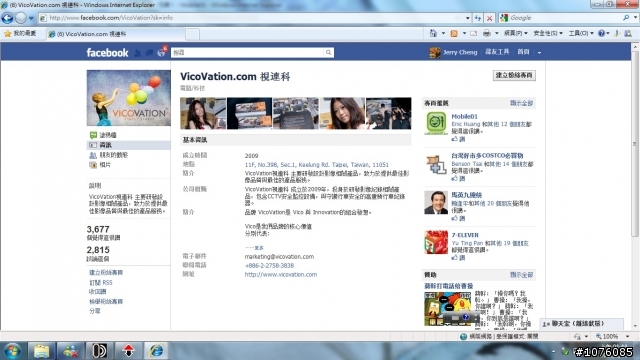This screenshot has height=360, width=640.
Task: Open the Facebook messages icon
Action: click(x=149, y=53)
